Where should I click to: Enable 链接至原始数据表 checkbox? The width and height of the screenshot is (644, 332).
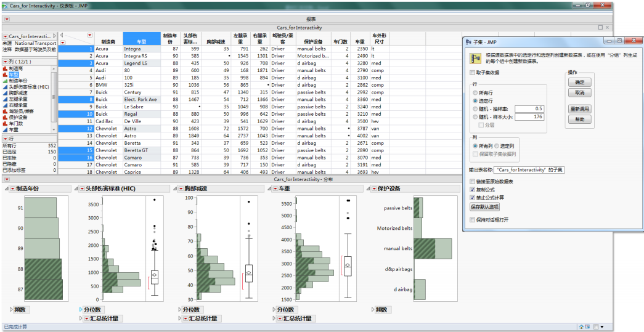(x=472, y=181)
